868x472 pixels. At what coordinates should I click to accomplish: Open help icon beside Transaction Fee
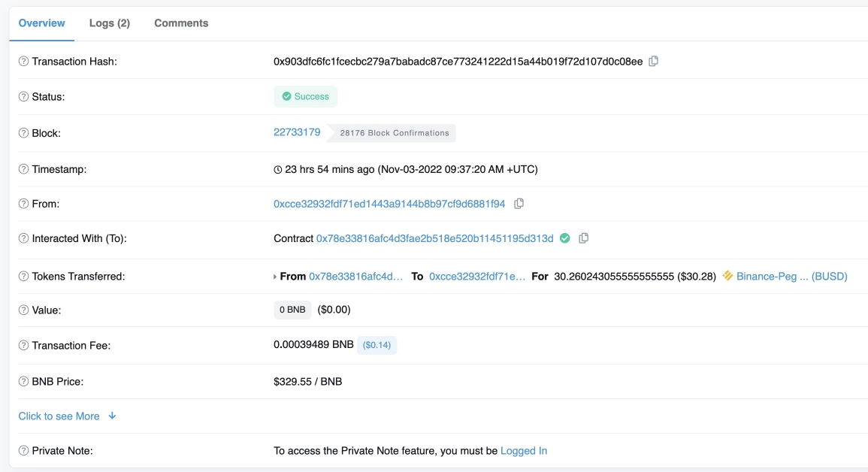[23, 345]
